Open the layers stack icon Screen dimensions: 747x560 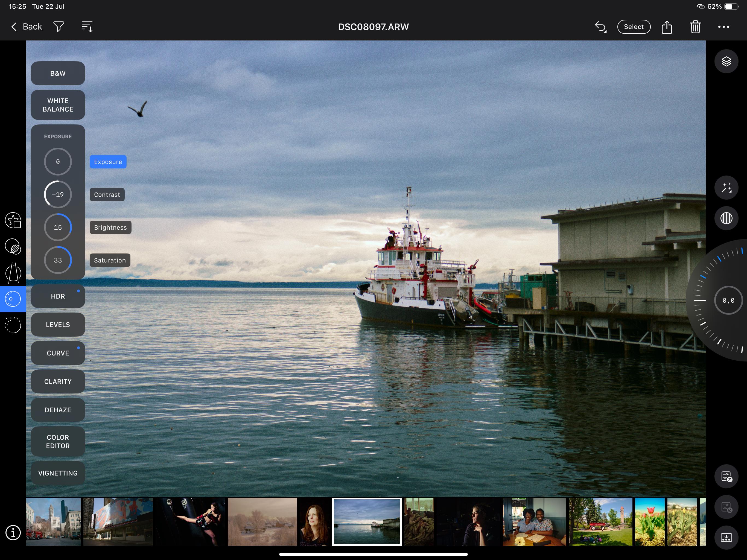[726, 62]
